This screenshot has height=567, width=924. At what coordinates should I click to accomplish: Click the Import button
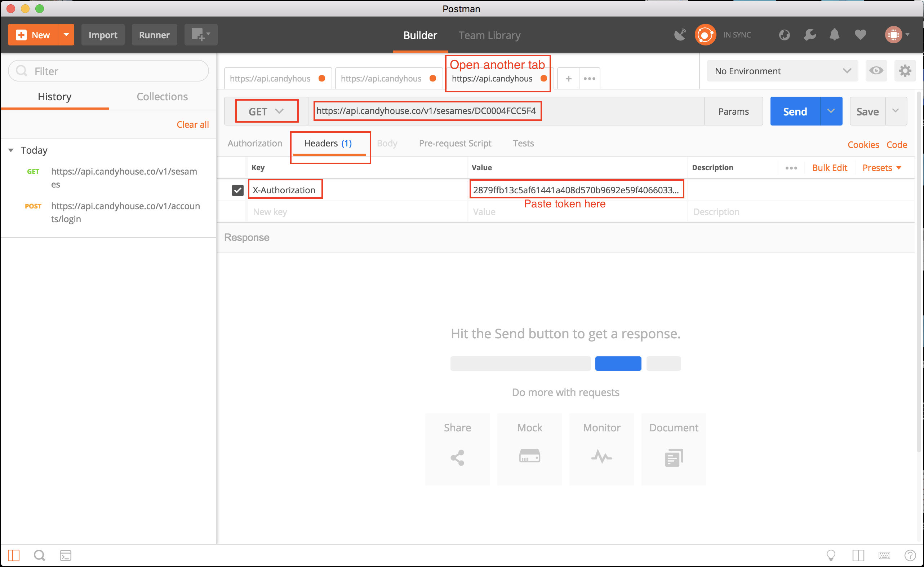click(103, 35)
